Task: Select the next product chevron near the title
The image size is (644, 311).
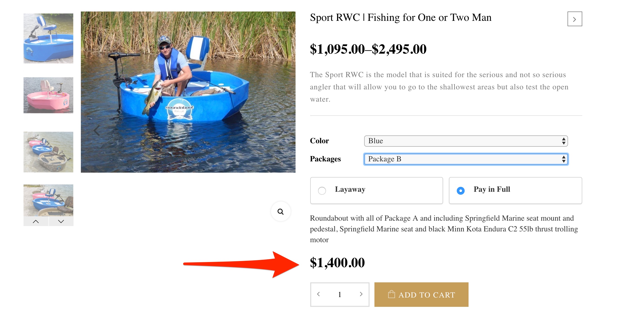Action: (x=575, y=19)
